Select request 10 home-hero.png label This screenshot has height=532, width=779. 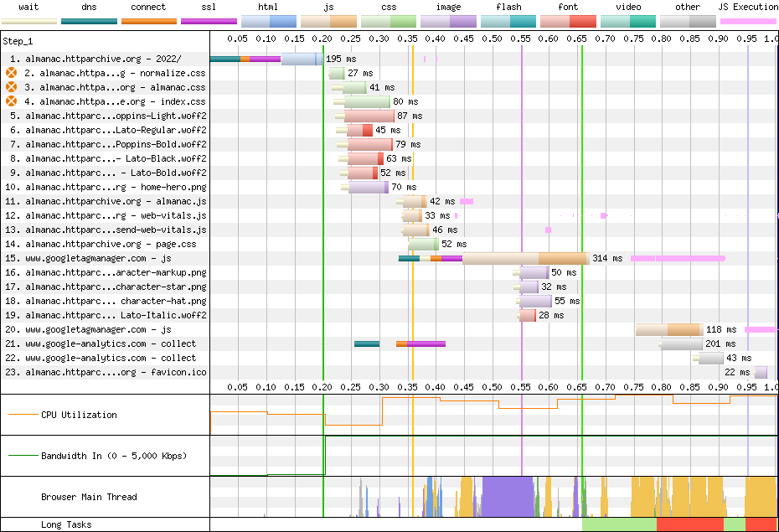pyautogui.click(x=106, y=187)
